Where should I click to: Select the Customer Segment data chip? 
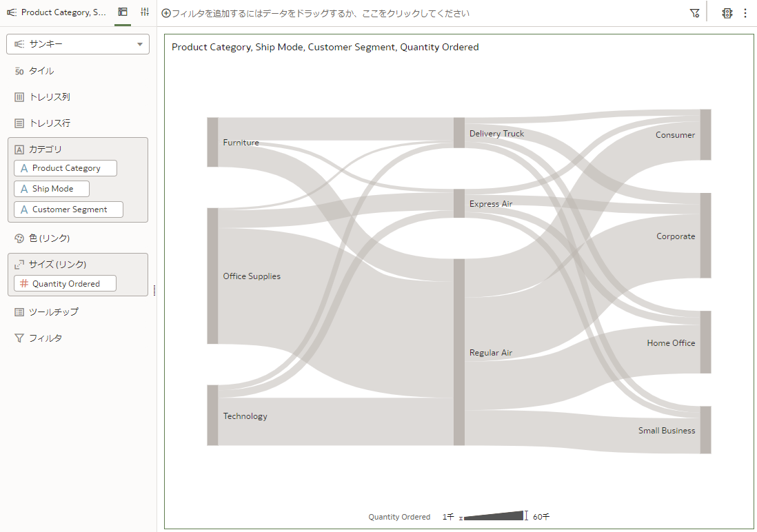click(x=68, y=209)
